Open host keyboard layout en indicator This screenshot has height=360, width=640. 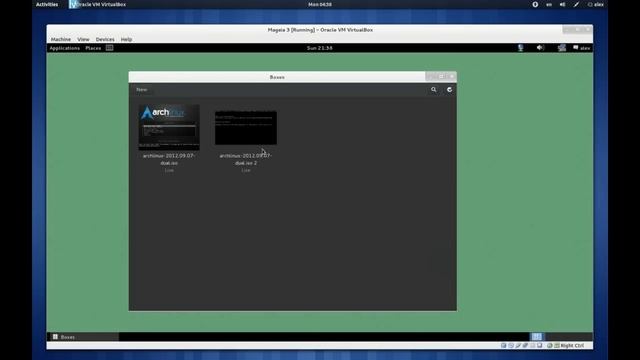point(549,4)
